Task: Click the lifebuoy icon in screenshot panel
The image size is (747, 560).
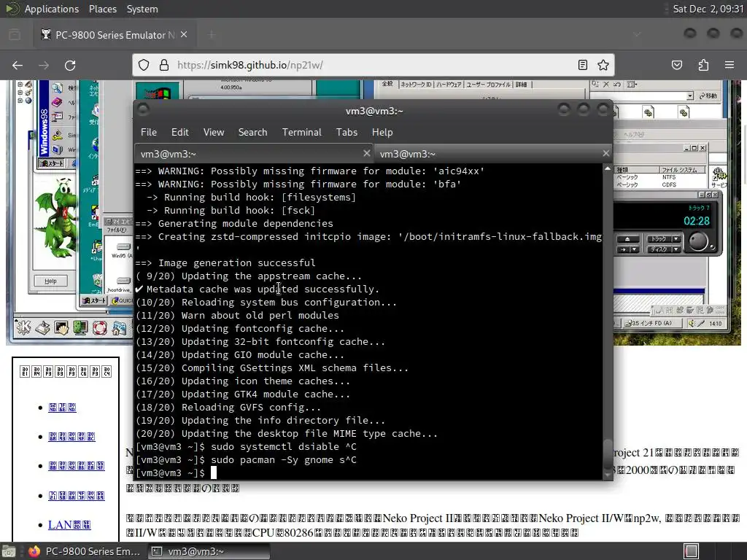Action: coord(99,327)
